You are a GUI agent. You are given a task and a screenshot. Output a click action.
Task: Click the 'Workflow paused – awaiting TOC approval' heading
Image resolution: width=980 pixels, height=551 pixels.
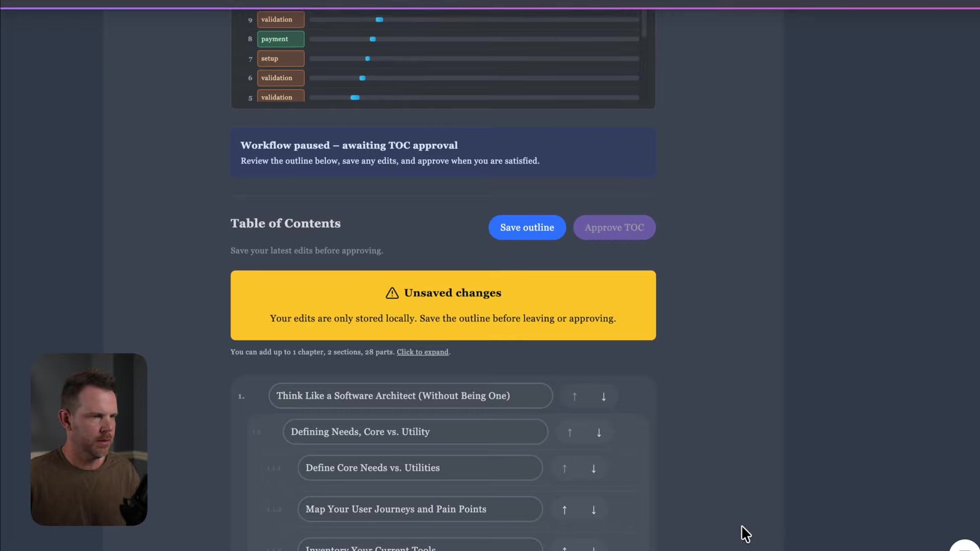pos(349,145)
